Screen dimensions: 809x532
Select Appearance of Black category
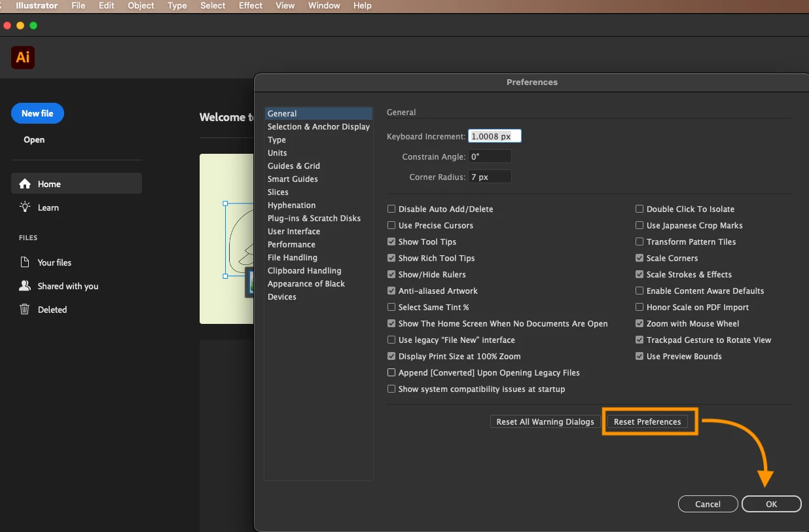pyautogui.click(x=318, y=284)
